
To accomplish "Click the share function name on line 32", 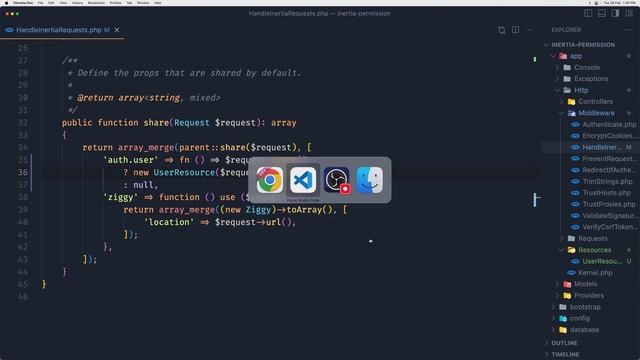I will pyautogui.click(x=156, y=122).
